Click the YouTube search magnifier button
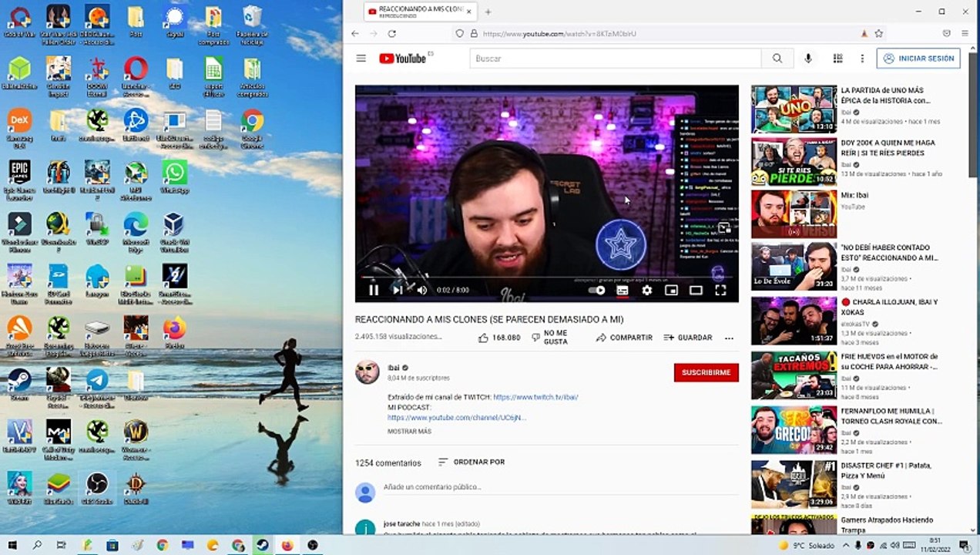The height and width of the screenshot is (555, 980). [x=777, y=59]
